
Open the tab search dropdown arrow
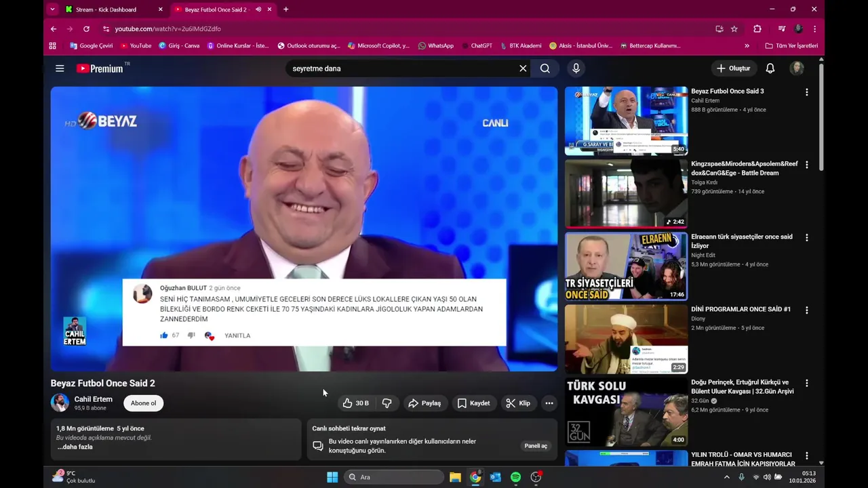52,9
